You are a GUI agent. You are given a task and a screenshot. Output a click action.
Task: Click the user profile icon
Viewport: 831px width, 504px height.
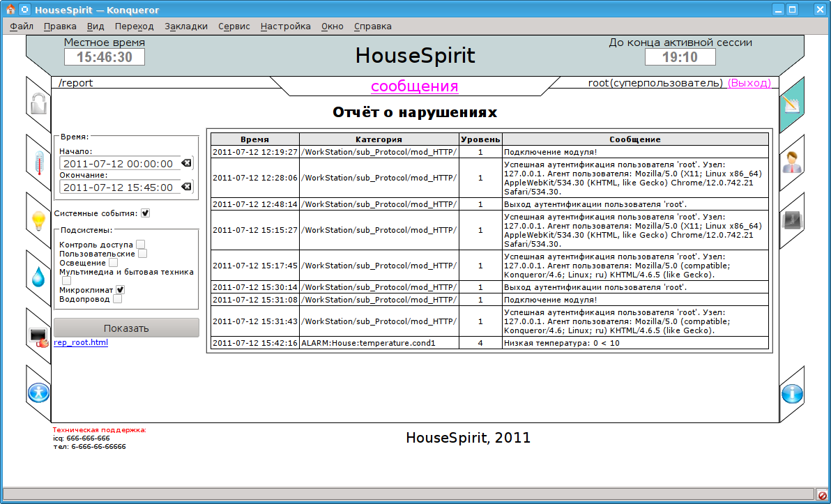[x=792, y=162]
